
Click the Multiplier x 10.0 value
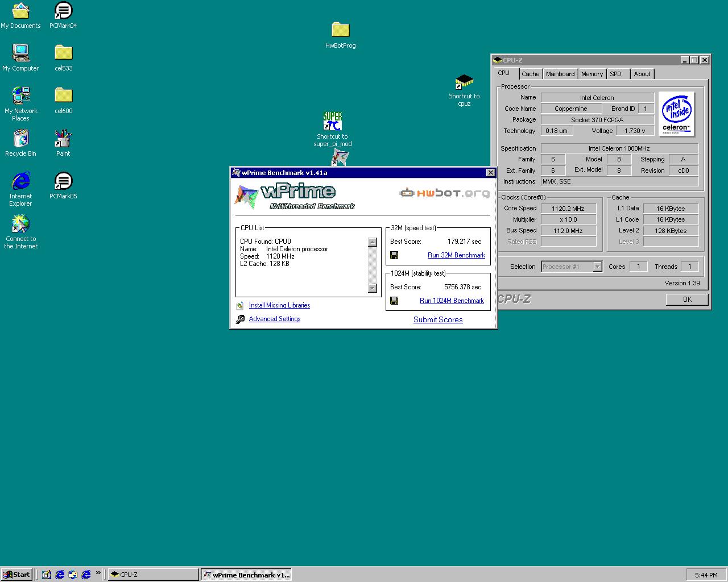coord(568,219)
